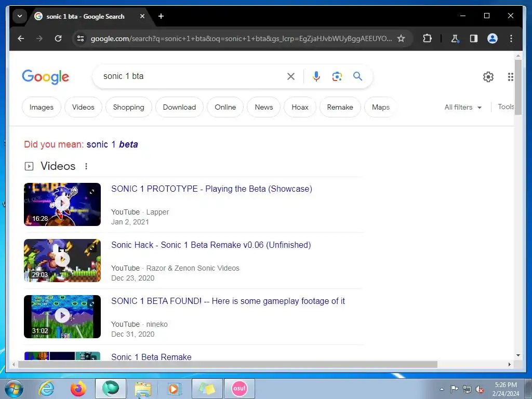Open File Explorer from the taskbar
Image resolution: width=532 pixels, height=399 pixels.
point(143,389)
